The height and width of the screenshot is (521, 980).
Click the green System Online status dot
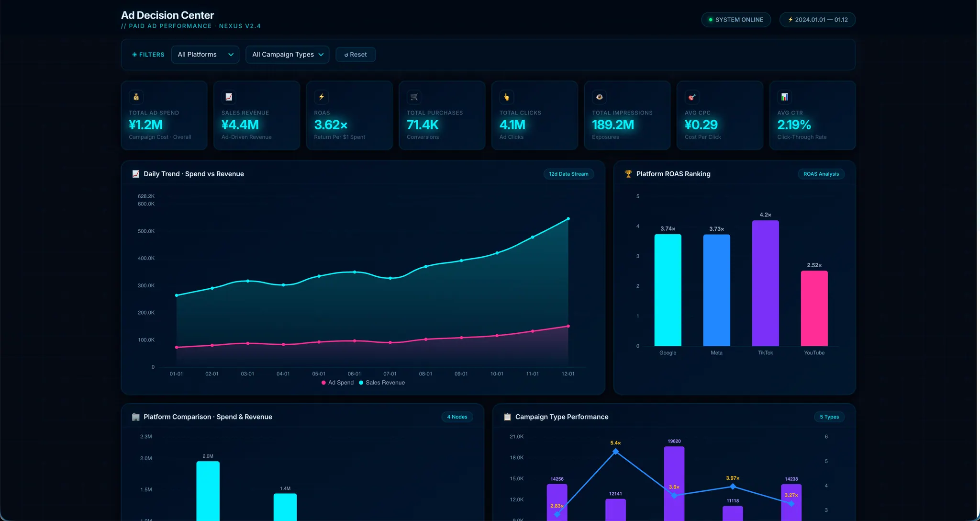click(x=711, y=20)
